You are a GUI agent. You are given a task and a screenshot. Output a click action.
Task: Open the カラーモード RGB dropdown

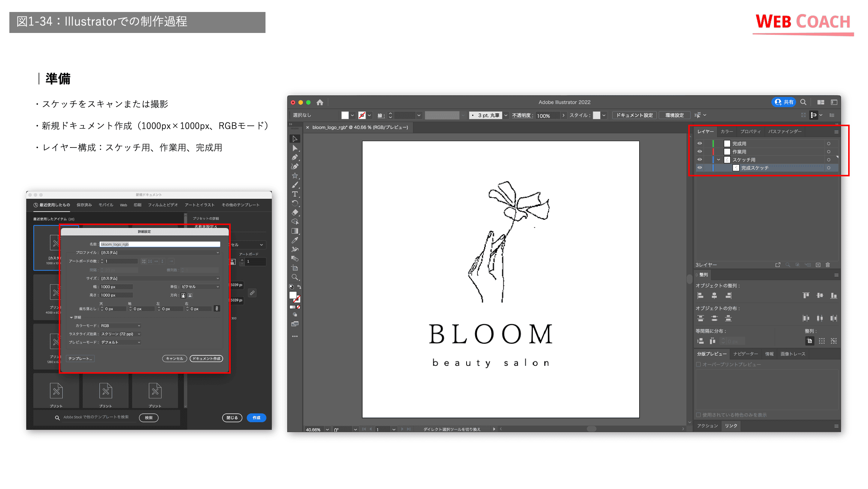click(121, 326)
